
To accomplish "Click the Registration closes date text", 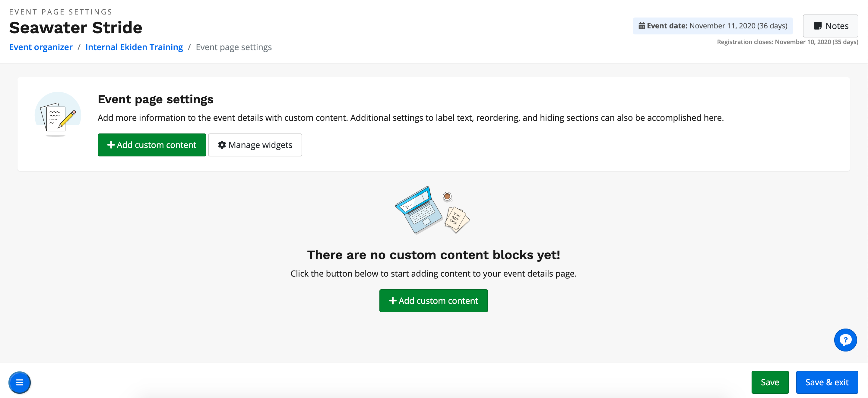I will (787, 42).
